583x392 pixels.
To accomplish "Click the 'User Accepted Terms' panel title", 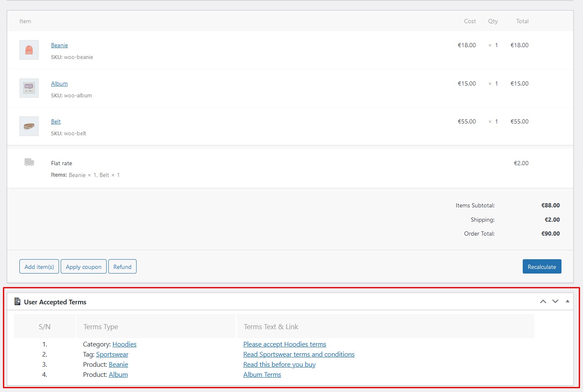I will [x=55, y=302].
